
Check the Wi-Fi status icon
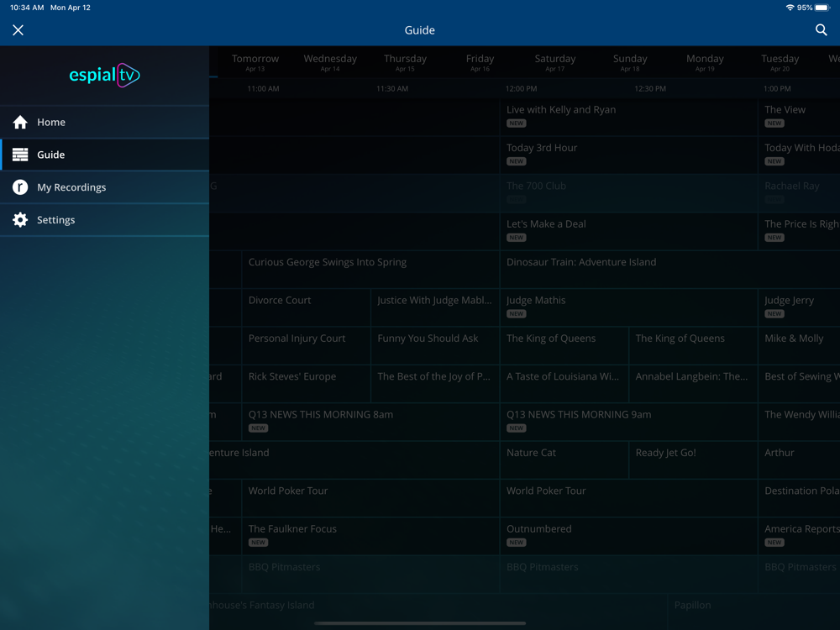[x=790, y=8]
